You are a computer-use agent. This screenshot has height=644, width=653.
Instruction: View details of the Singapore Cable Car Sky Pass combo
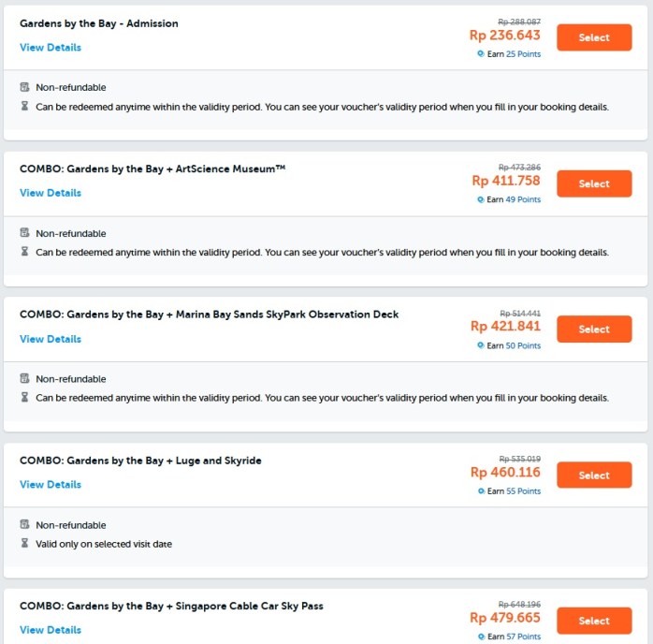click(x=51, y=630)
